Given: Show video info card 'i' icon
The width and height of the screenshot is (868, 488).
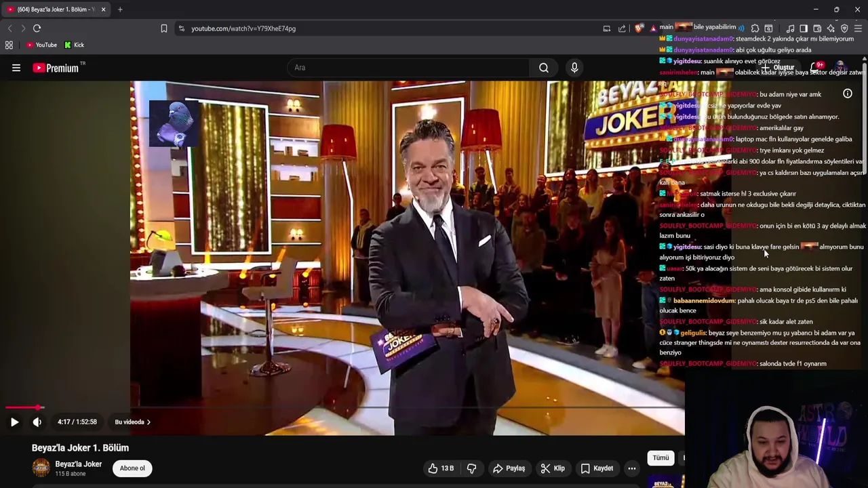Looking at the screenshot, I should click(848, 94).
